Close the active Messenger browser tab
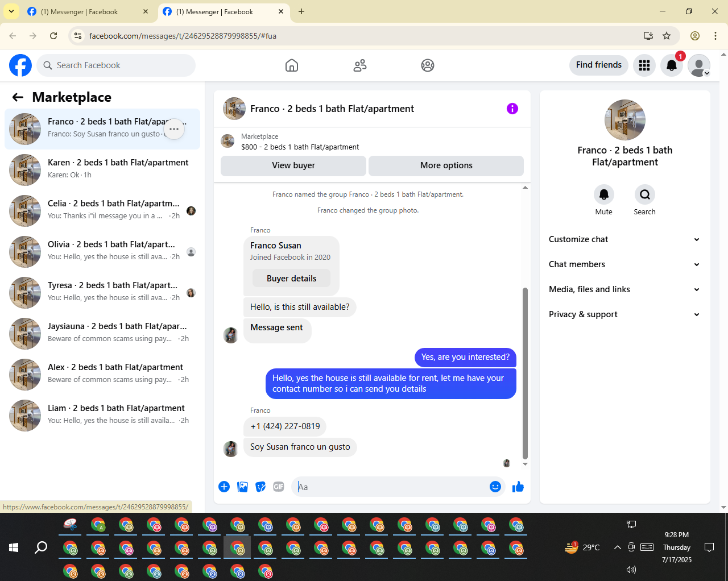 (281, 11)
